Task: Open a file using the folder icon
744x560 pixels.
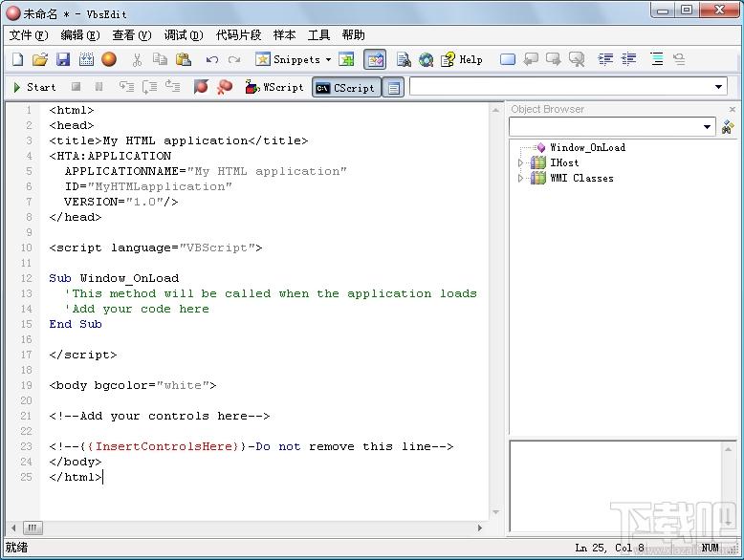Action: coord(40,60)
